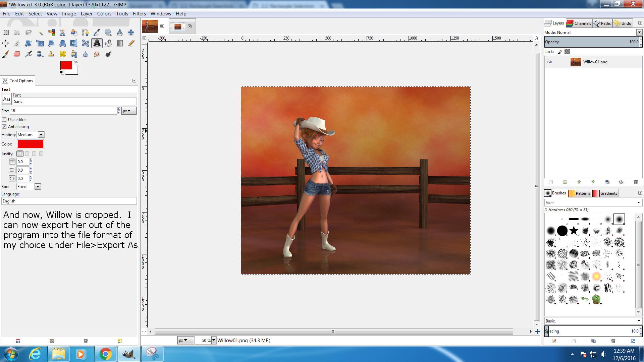Select the Bucket Fill tool

tap(108, 43)
